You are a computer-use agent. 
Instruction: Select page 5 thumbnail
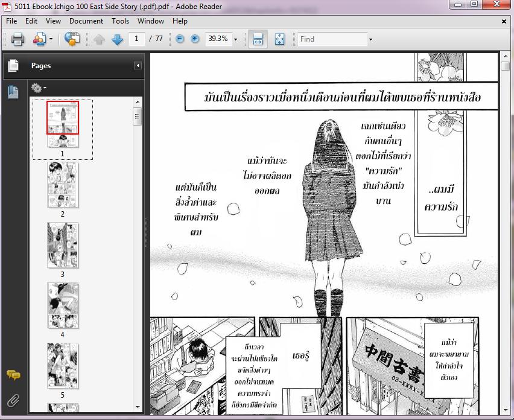tap(63, 366)
